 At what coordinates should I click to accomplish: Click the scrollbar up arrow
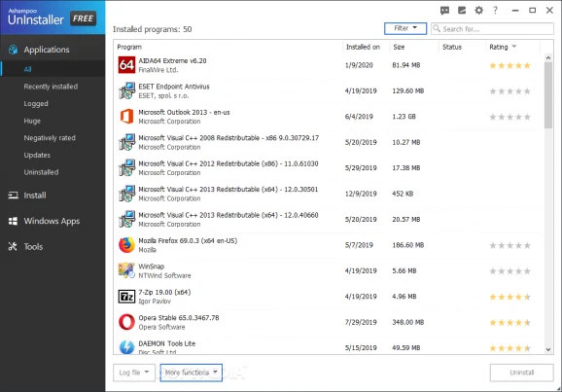[x=548, y=57]
